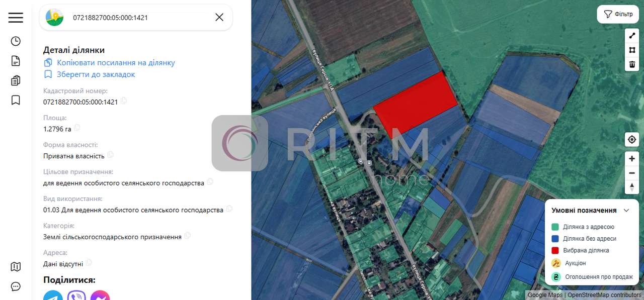The width and height of the screenshot is (644, 300).
Task: Click Зберегти до закладок link
Action: (96, 74)
